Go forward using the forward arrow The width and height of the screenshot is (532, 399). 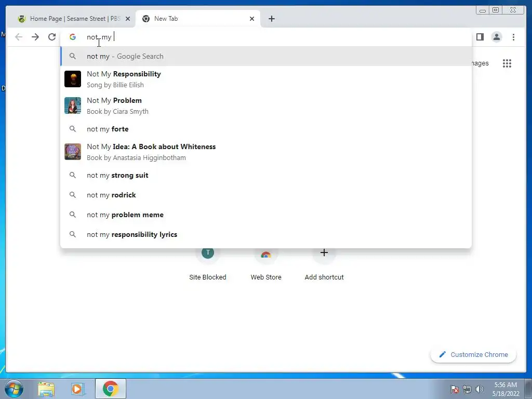point(35,37)
